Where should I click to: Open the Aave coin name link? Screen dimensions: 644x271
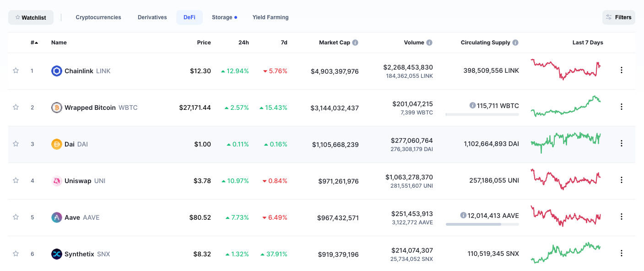[x=72, y=217]
